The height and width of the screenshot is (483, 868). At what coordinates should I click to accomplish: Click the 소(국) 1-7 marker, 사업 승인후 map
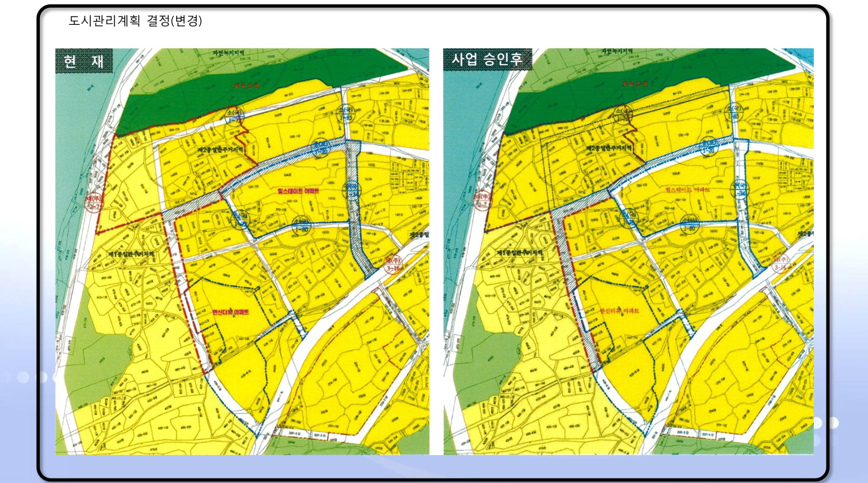tap(623, 115)
